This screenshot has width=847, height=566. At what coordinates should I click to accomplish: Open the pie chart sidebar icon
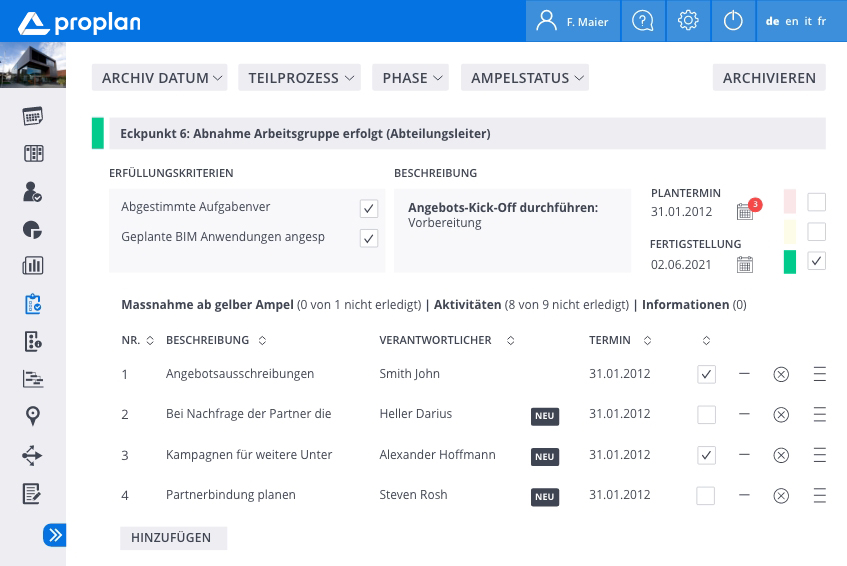pos(32,229)
